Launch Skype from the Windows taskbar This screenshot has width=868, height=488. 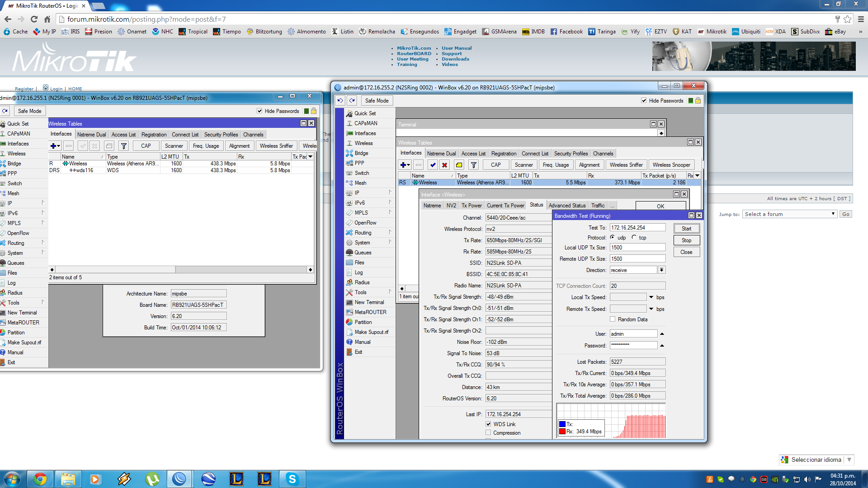[x=292, y=479]
